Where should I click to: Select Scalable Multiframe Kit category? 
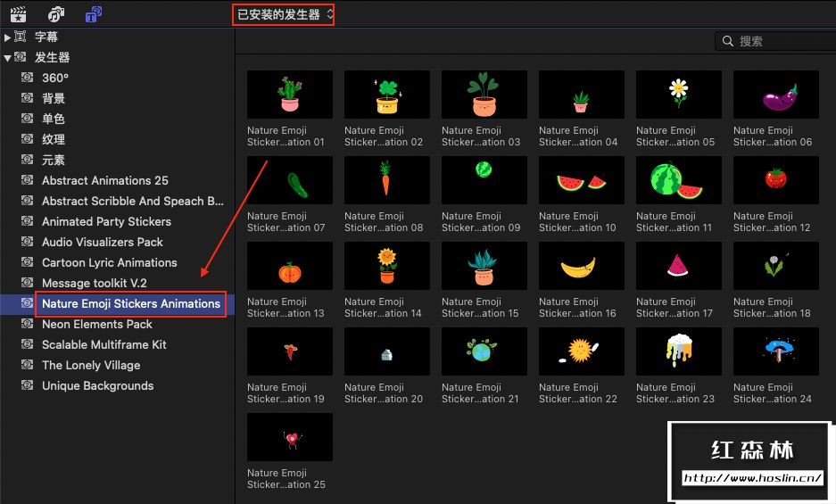tap(117, 344)
